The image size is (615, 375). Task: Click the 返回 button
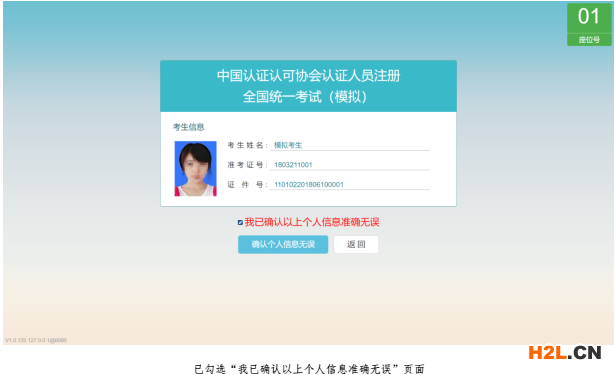pos(356,244)
